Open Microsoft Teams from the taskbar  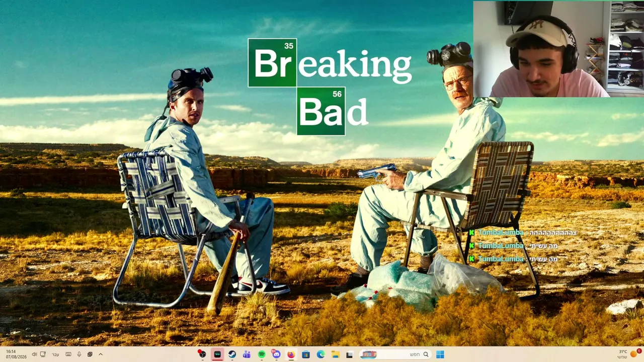(x=247, y=354)
